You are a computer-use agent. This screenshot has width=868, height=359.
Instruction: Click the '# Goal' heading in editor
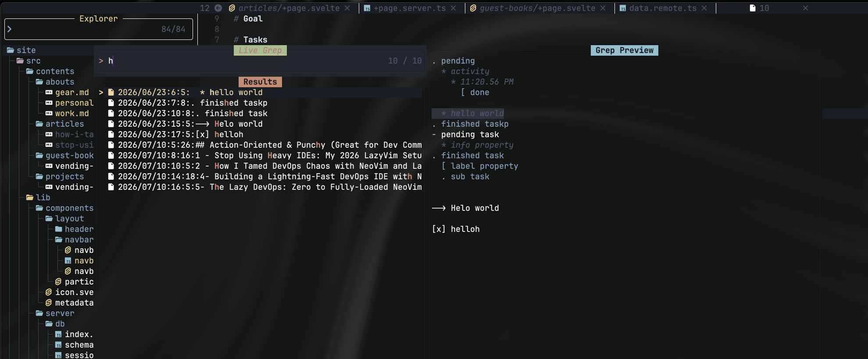click(248, 19)
